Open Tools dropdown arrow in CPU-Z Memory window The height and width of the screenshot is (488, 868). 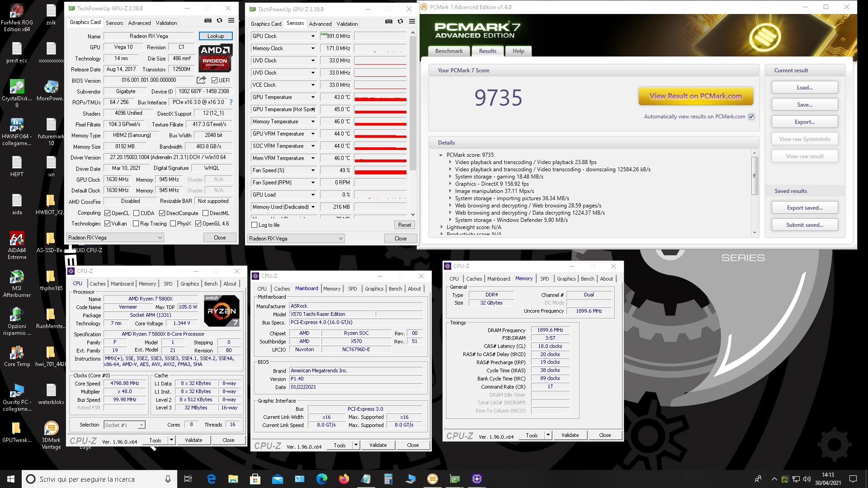pyautogui.click(x=548, y=435)
